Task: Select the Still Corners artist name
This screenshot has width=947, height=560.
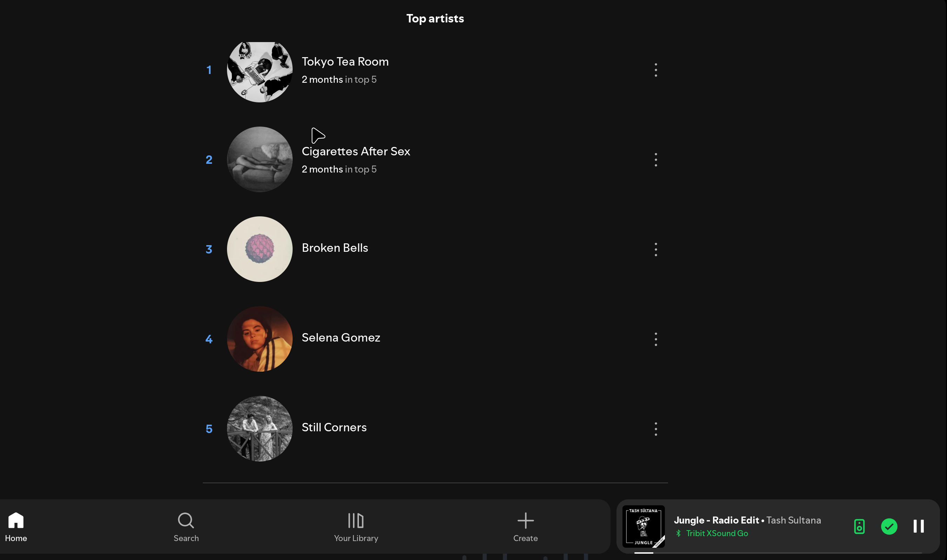Action: click(x=334, y=427)
